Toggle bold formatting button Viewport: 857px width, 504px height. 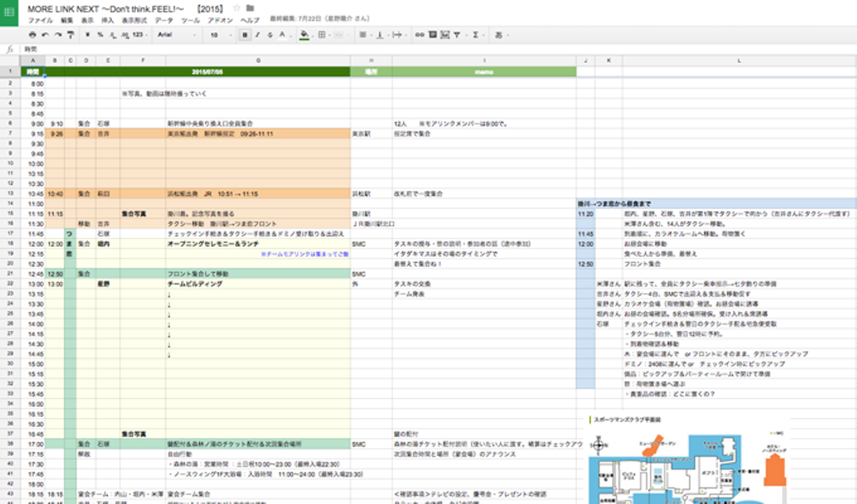(245, 35)
